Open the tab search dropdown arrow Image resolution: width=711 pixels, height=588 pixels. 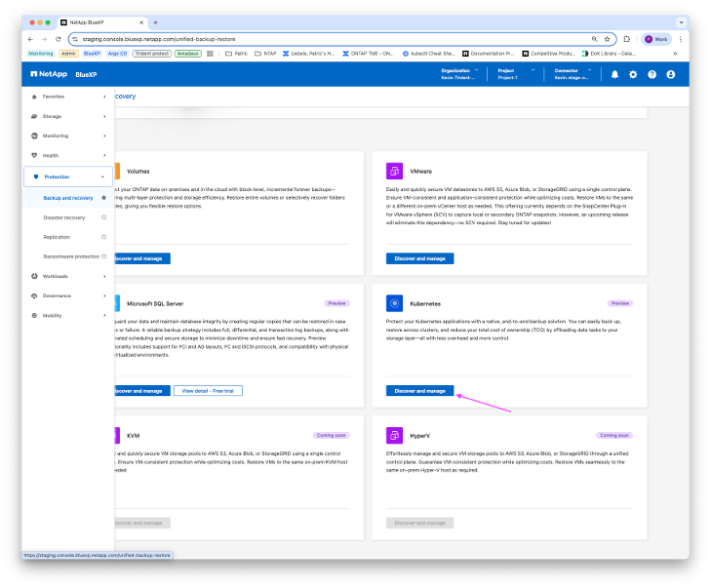681,22
